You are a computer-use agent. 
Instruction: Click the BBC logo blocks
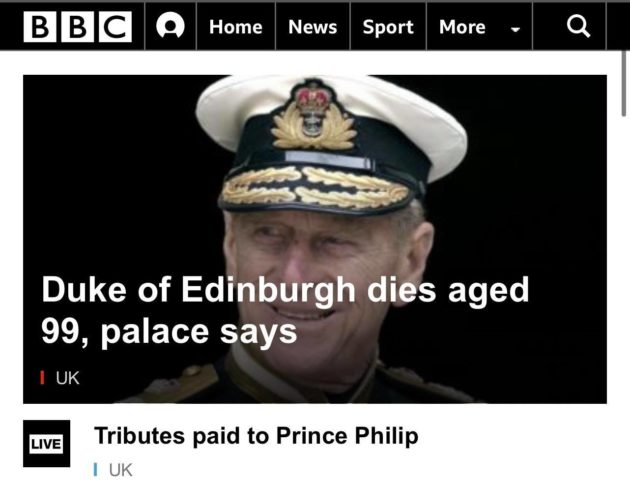tap(78, 27)
